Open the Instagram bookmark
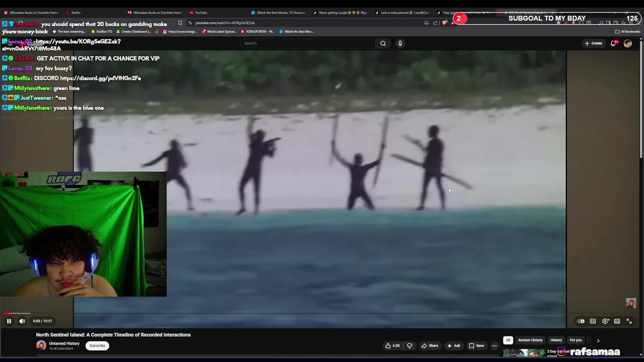 (x=180, y=32)
